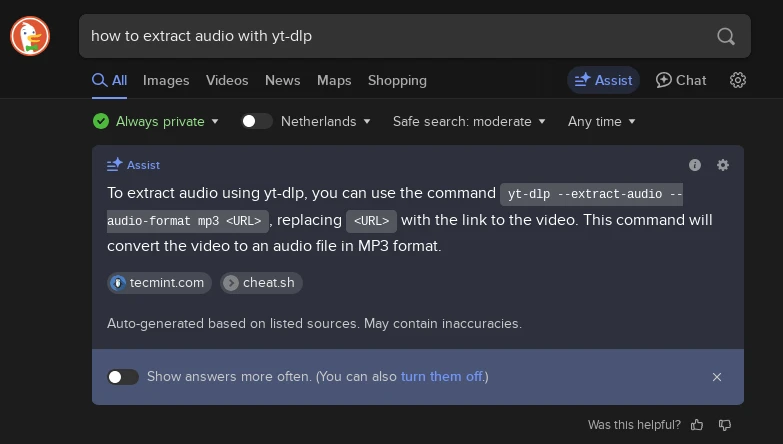Open the search settings gear icon
Screen dimensions: 783x444
738,80
